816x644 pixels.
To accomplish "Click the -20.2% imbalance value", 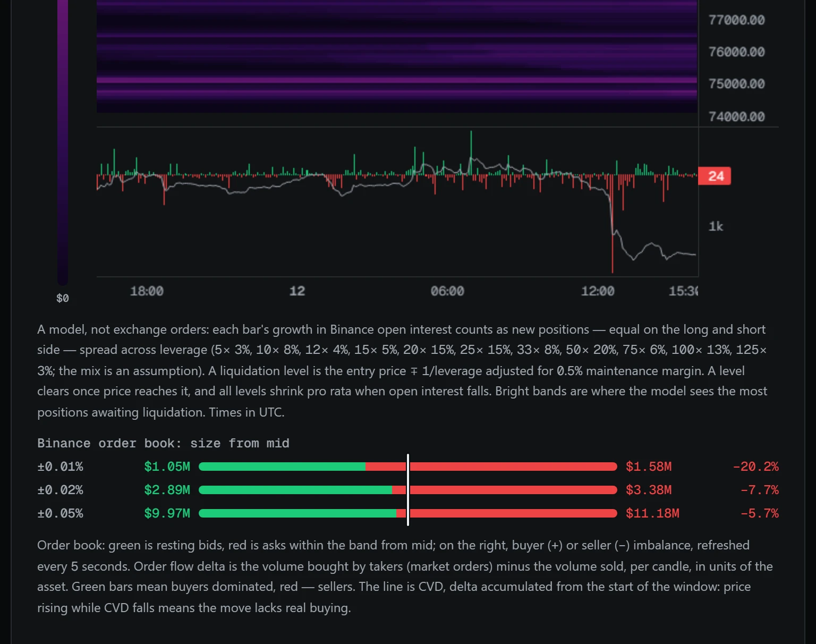I will (755, 467).
